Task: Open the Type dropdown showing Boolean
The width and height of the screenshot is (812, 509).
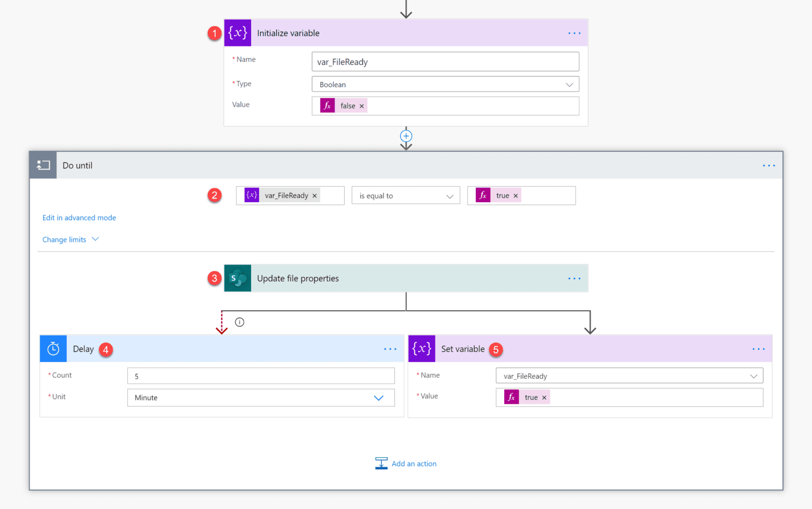Action: tap(569, 84)
